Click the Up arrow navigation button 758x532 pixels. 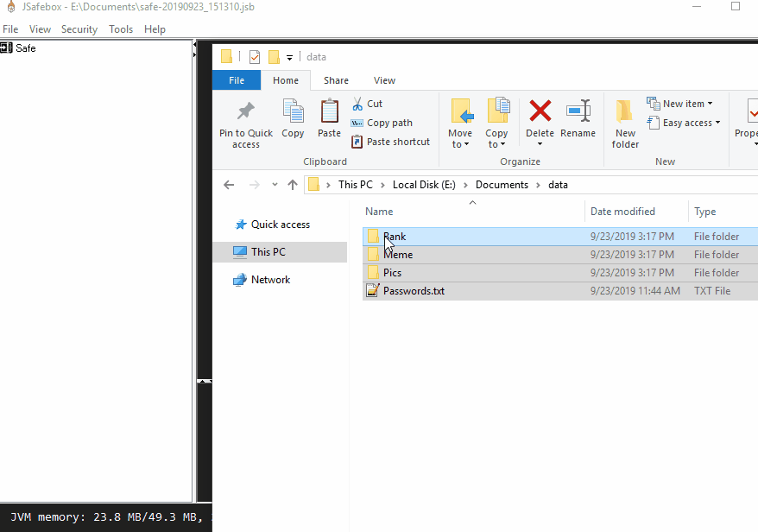(x=293, y=185)
